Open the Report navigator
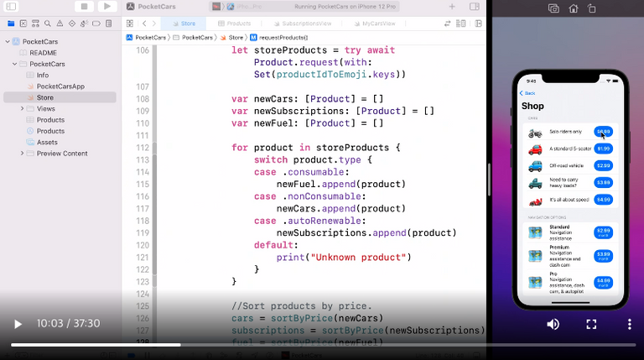 (x=109, y=23)
